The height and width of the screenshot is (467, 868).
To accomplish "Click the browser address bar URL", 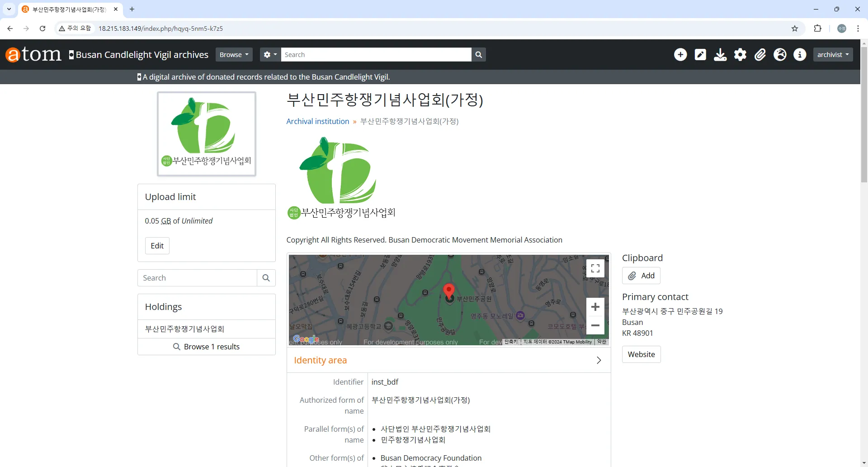I will [x=161, y=29].
